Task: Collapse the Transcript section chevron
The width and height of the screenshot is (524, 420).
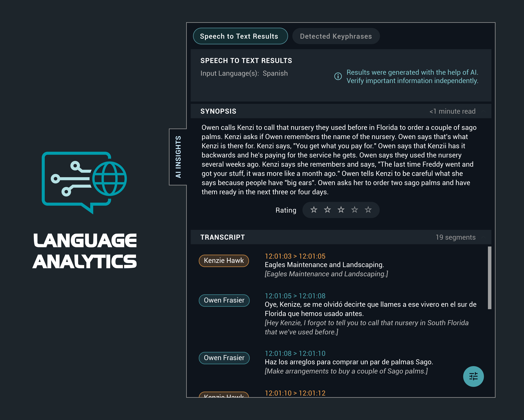Action: coord(483,237)
